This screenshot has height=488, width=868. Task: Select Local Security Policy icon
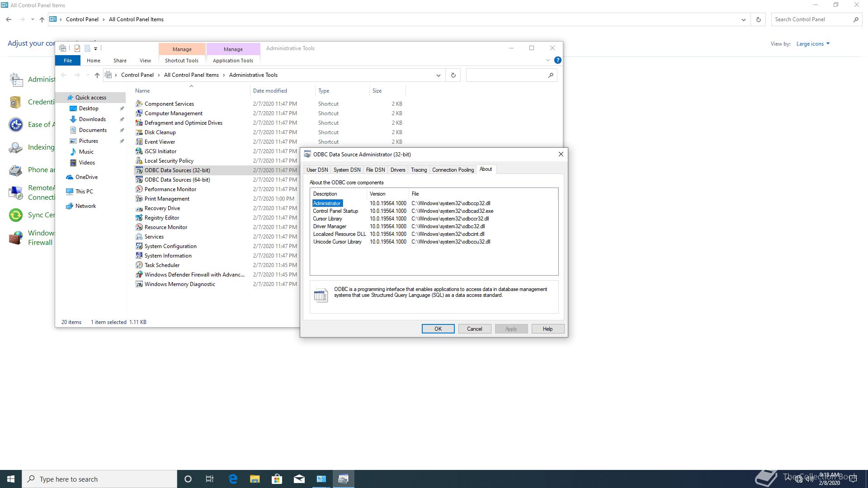[x=139, y=161]
